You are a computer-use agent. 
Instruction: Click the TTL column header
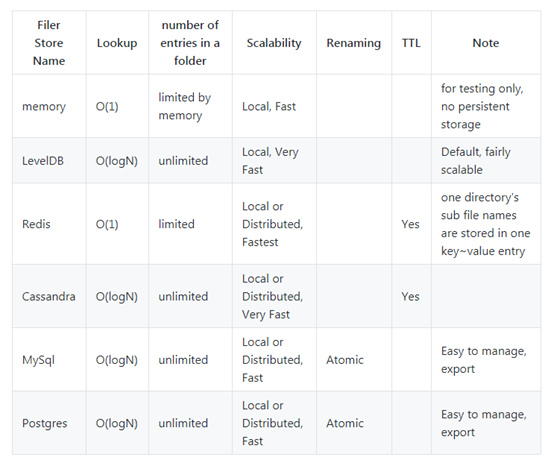411,43
